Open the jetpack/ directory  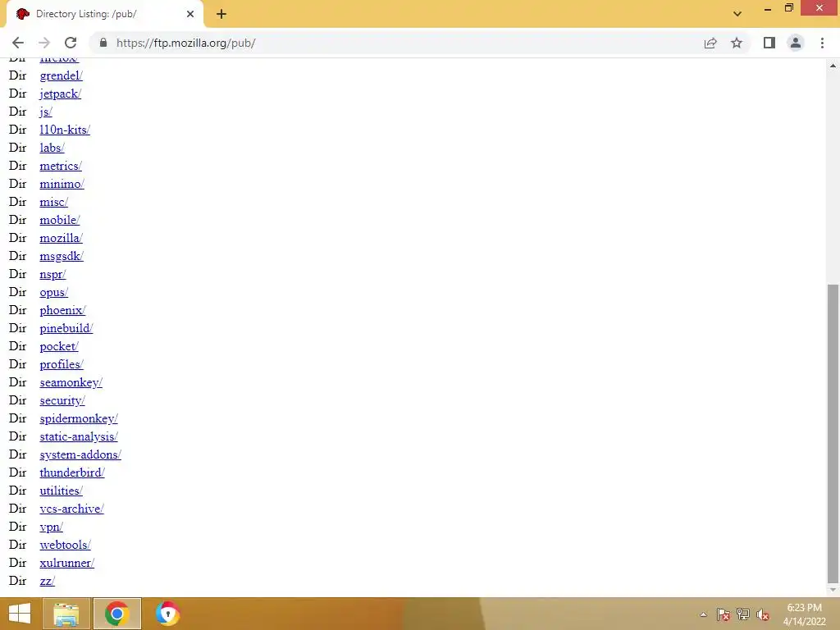coord(61,94)
